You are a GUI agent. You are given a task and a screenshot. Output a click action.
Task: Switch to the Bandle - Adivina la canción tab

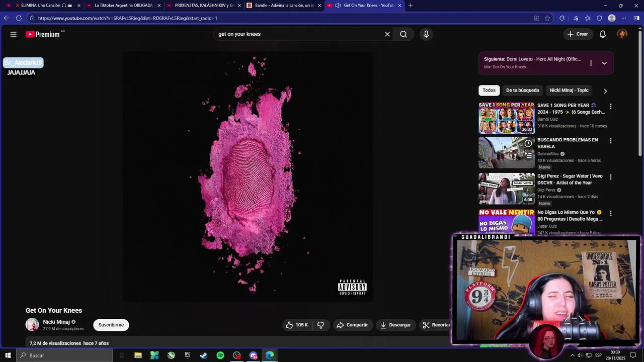(284, 6)
